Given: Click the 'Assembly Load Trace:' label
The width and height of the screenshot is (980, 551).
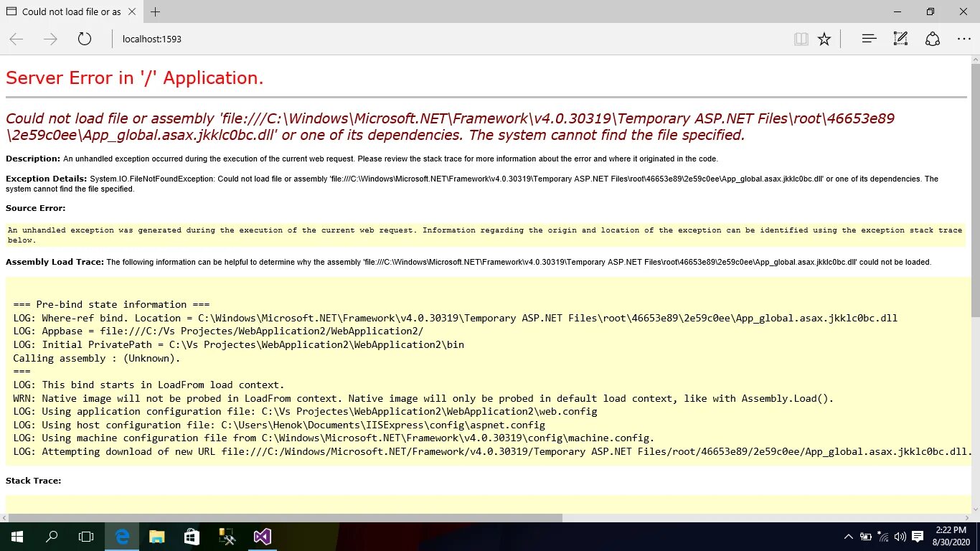Looking at the screenshot, I should [x=55, y=262].
